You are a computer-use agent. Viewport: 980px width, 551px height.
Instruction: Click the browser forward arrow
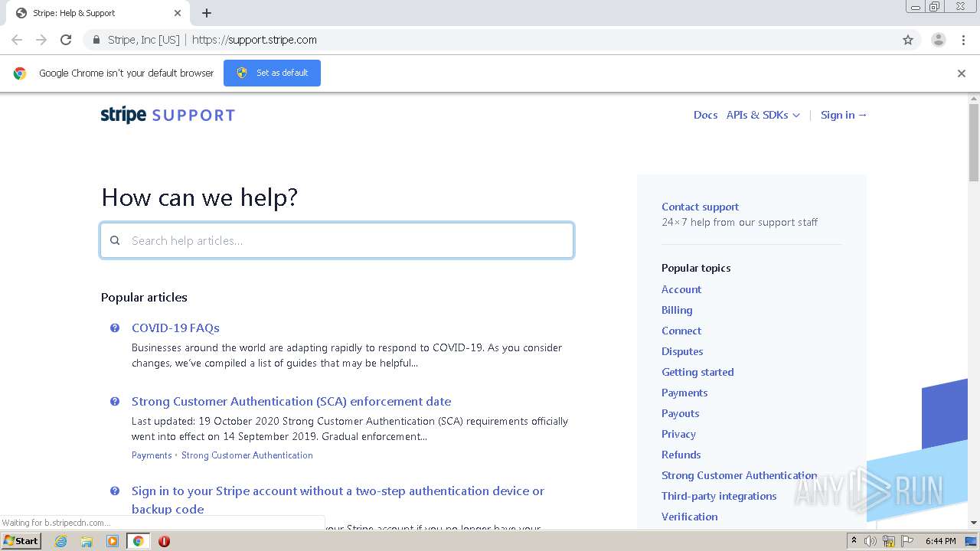click(x=41, y=40)
